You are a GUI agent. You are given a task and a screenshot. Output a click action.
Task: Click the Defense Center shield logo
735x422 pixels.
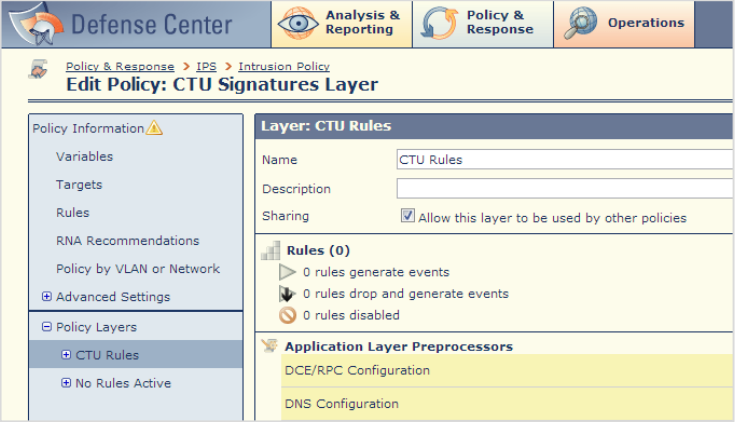tap(37, 24)
